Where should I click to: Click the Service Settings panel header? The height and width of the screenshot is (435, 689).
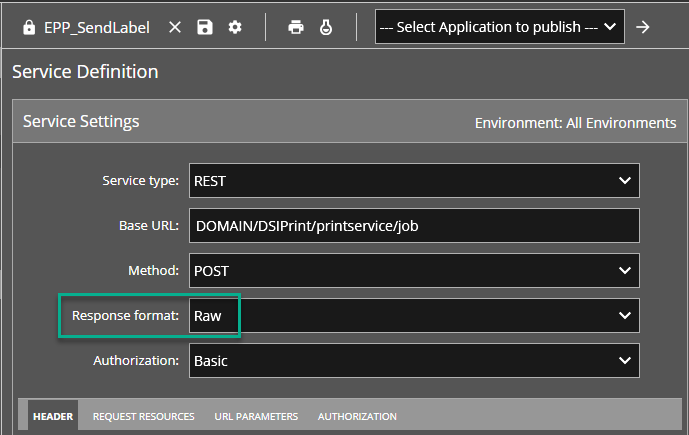point(81,122)
